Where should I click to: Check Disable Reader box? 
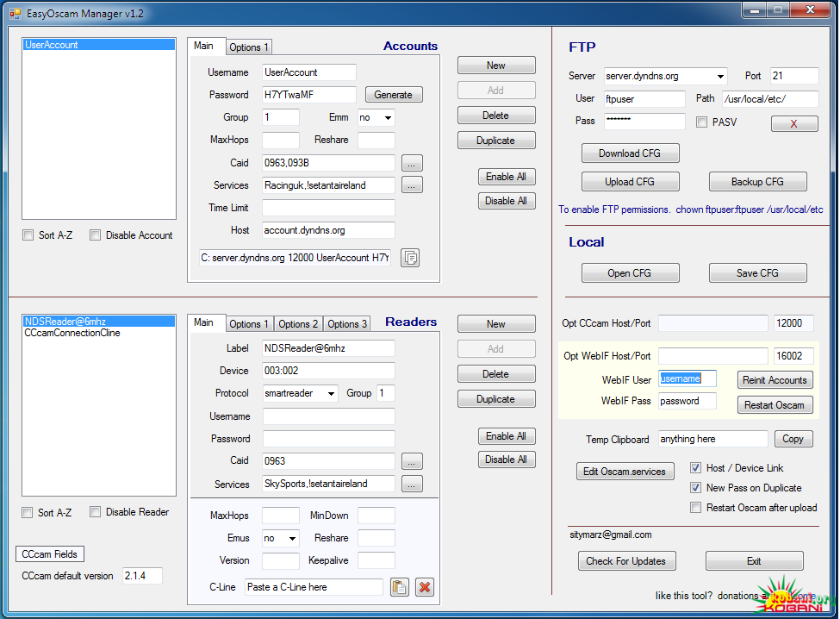tap(96, 512)
